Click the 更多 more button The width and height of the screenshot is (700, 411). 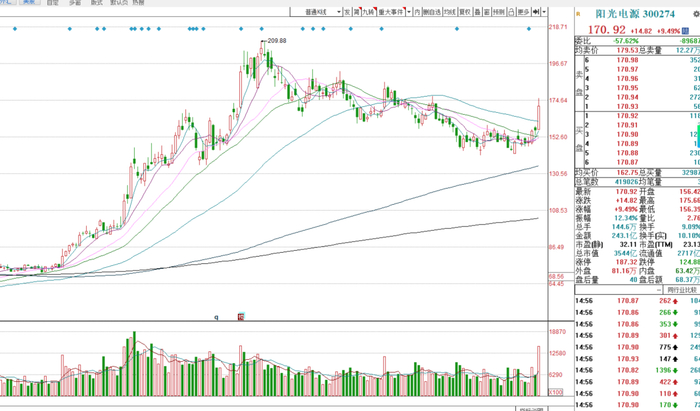523,12
